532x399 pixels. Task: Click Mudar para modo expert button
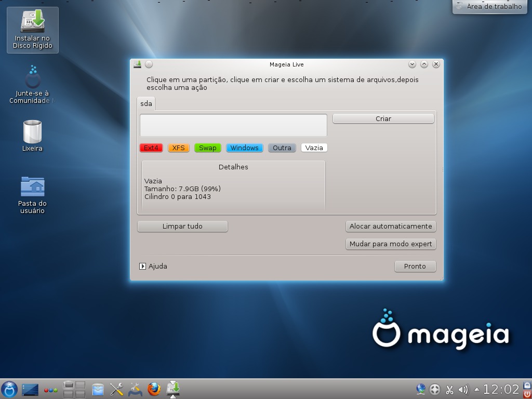(391, 244)
